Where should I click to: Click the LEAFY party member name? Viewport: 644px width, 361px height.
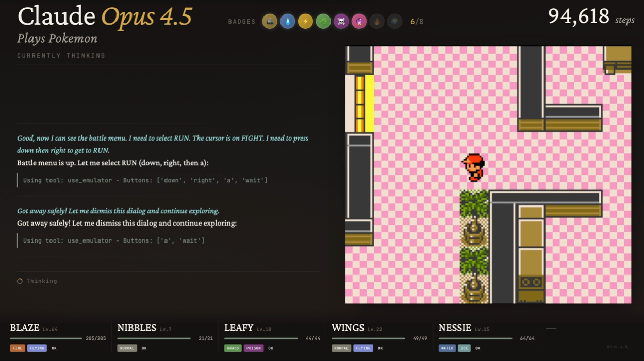coord(239,328)
